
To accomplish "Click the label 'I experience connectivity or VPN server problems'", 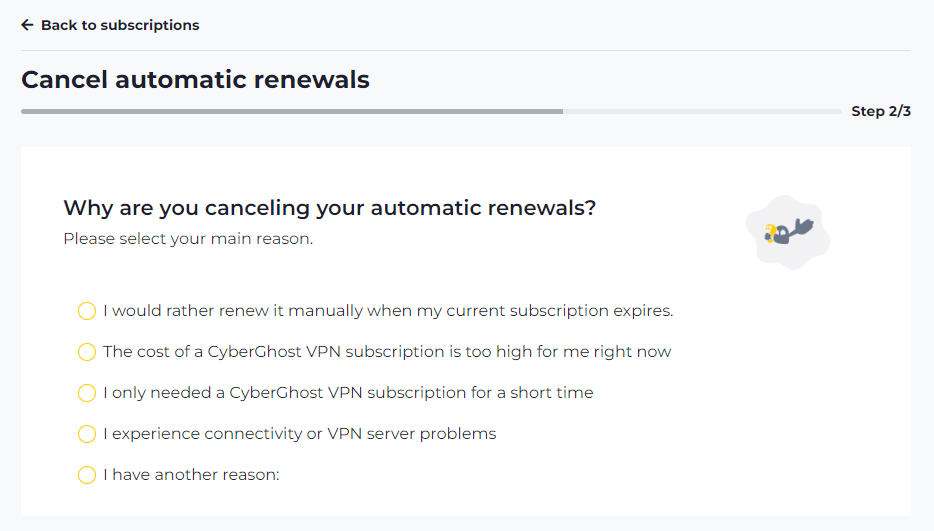I will coord(300,434).
